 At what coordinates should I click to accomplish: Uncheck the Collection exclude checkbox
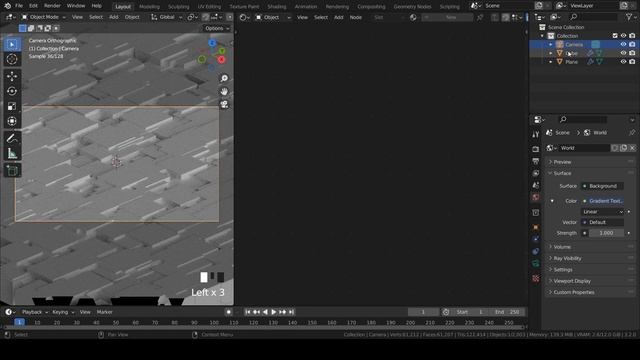(615, 36)
